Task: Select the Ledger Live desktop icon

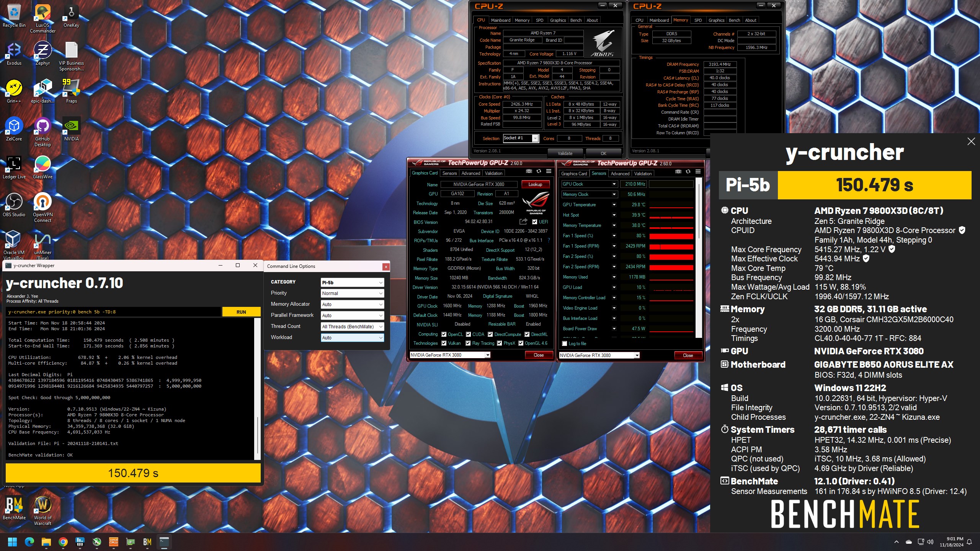Action: click(x=14, y=167)
